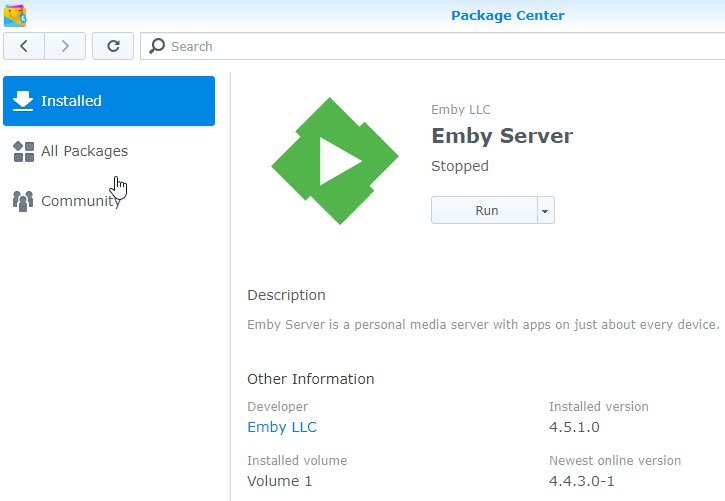Click the search magnifier icon

pyautogui.click(x=157, y=46)
